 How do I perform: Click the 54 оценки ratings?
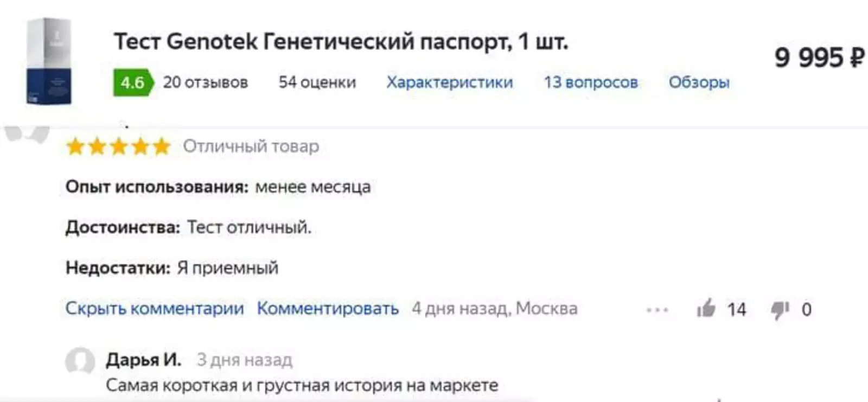click(x=317, y=82)
